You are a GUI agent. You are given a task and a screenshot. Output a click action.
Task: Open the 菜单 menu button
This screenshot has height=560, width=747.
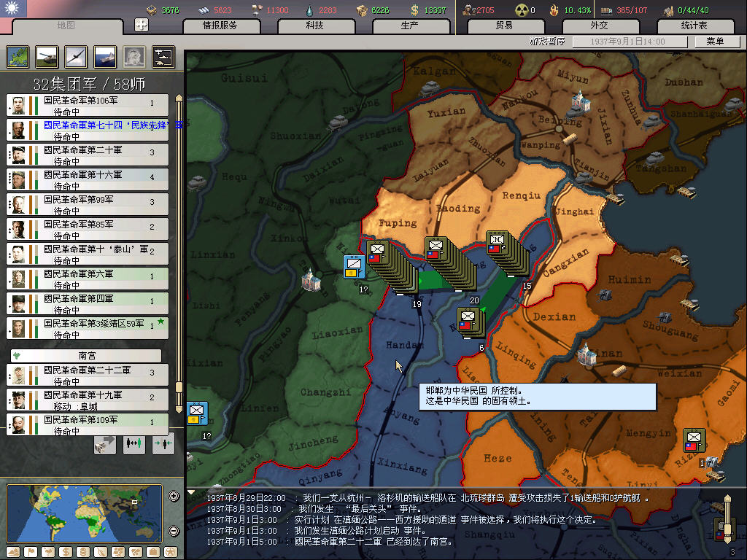pos(714,42)
